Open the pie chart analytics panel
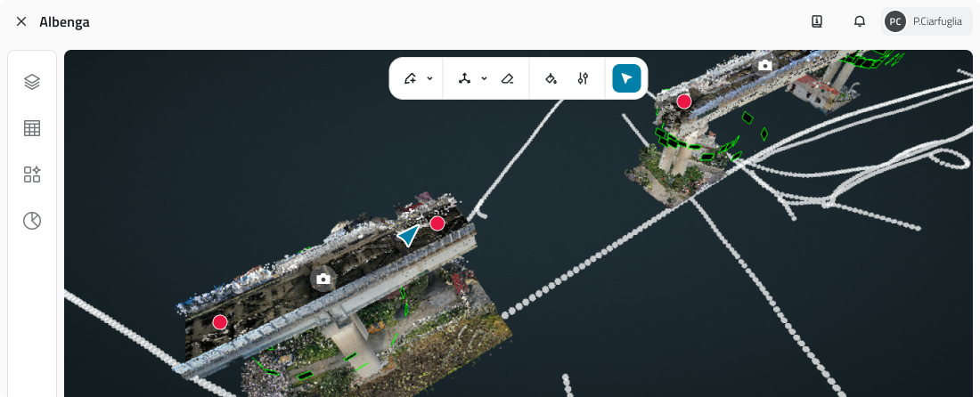 click(x=32, y=221)
